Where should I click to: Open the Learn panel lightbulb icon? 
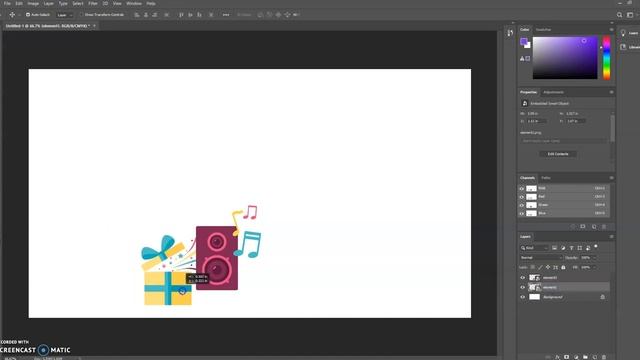pos(623,33)
